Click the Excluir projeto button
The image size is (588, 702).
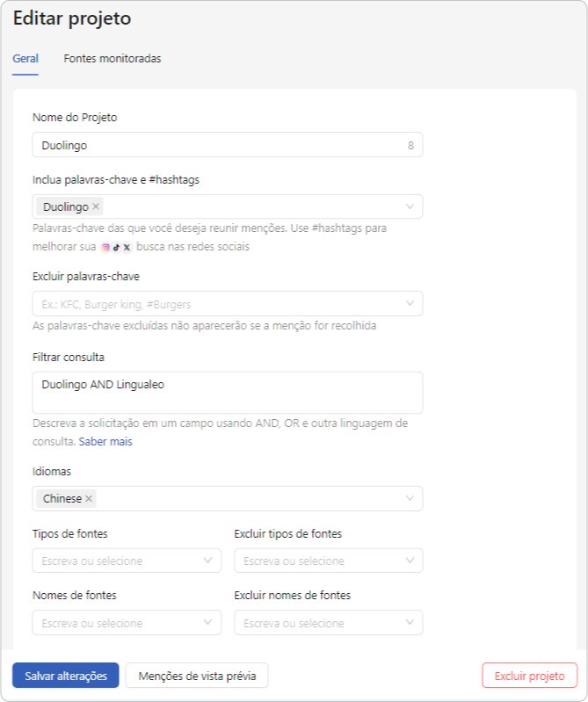530,675
